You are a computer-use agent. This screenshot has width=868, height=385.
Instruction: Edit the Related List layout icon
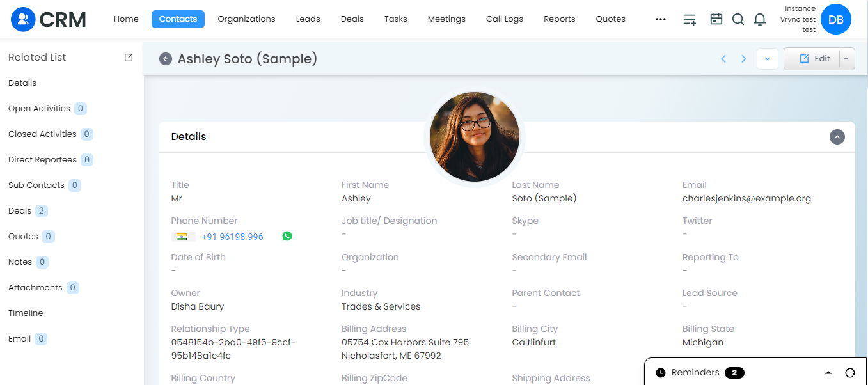[129, 58]
